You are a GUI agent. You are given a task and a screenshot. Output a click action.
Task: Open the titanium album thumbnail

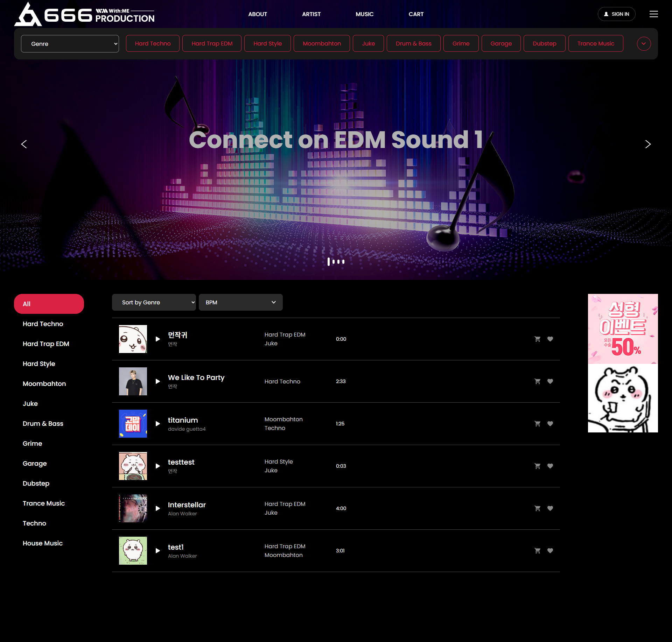133,424
